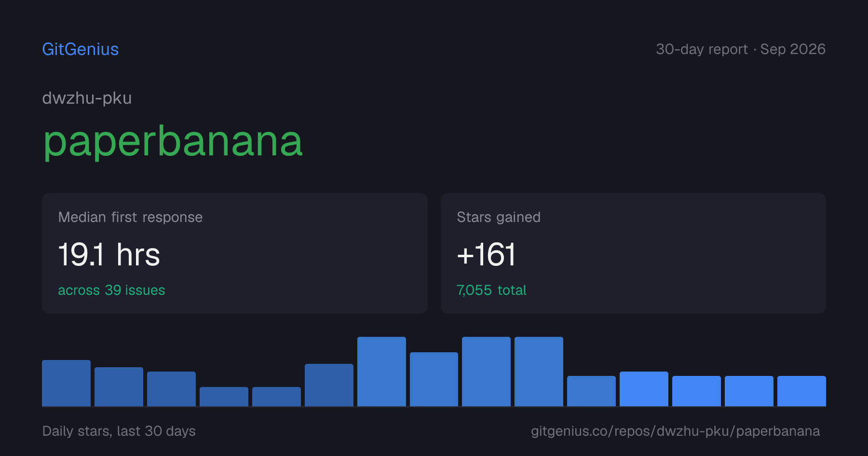Select the paperbanana repository title
This screenshot has width=868, height=456.
coord(173,141)
